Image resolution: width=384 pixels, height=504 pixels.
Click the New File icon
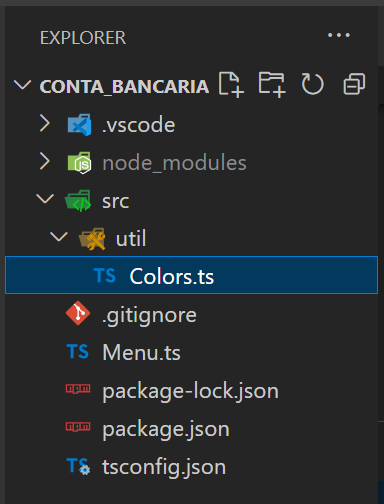231,85
